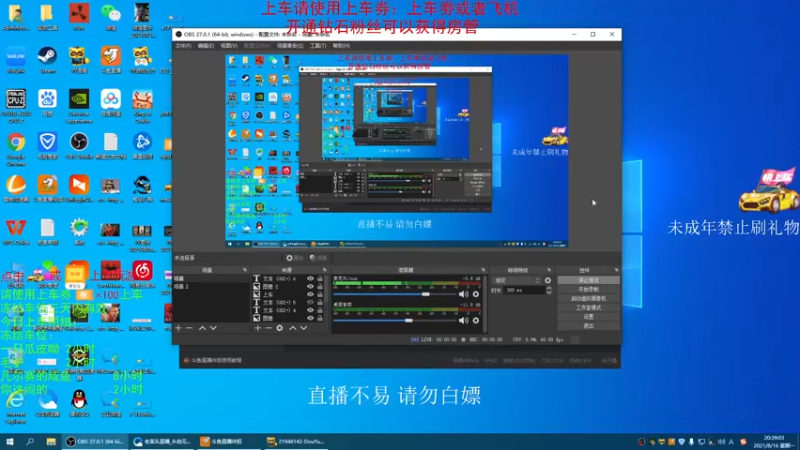Move the scene up in the Scenes list
The height and width of the screenshot is (450, 800).
pos(202,328)
